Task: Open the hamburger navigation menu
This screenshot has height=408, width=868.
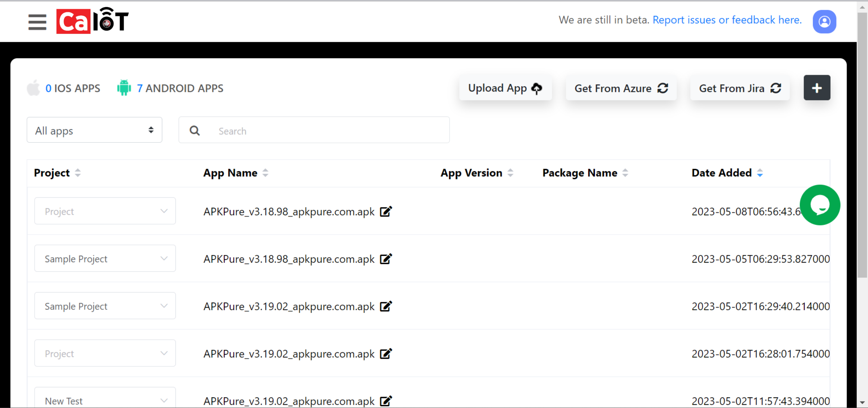Action: [37, 22]
